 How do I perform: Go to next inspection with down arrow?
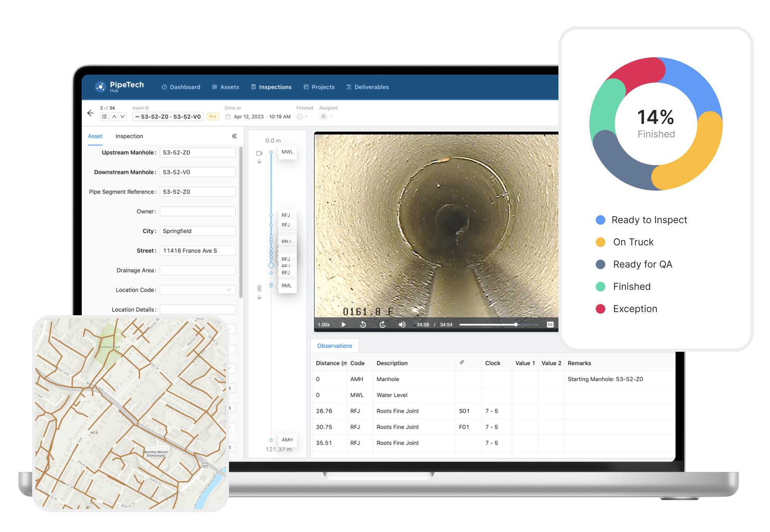(x=123, y=117)
